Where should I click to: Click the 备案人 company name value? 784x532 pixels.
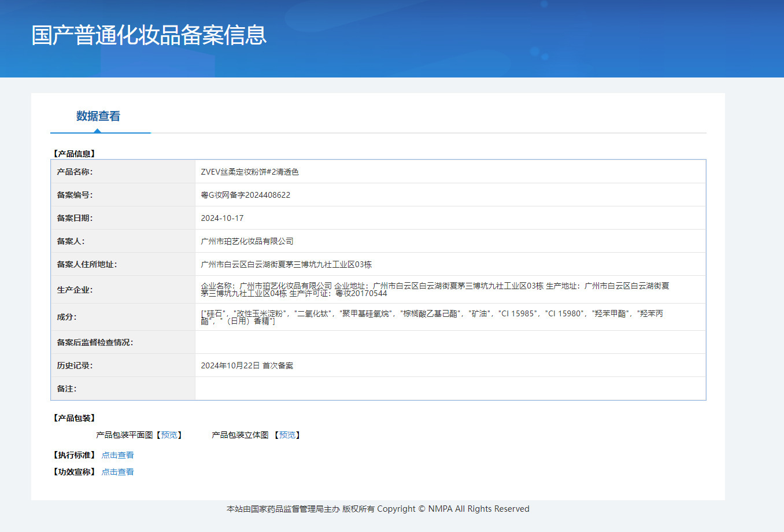click(x=247, y=241)
